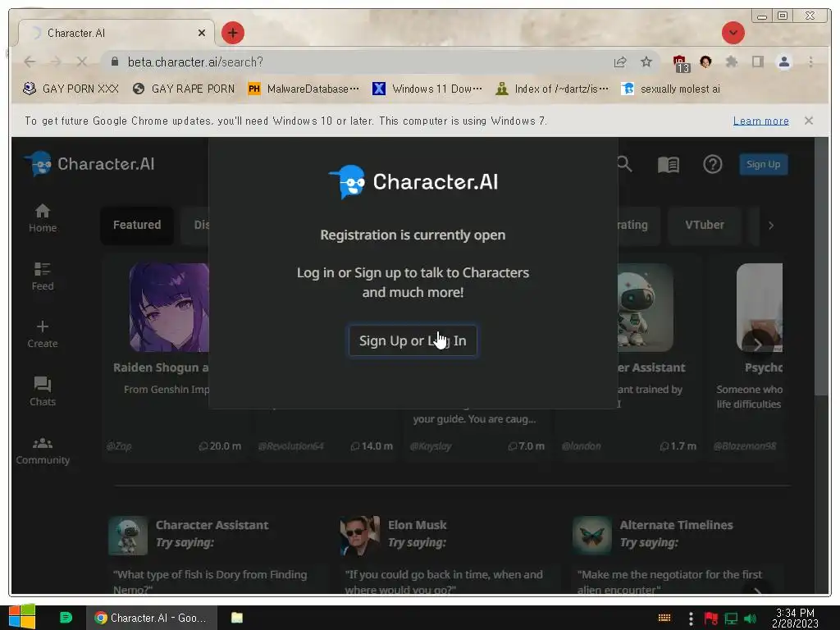840x630 pixels.
Task: Open the robot Assistant character thumbnail
Action: click(646, 307)
